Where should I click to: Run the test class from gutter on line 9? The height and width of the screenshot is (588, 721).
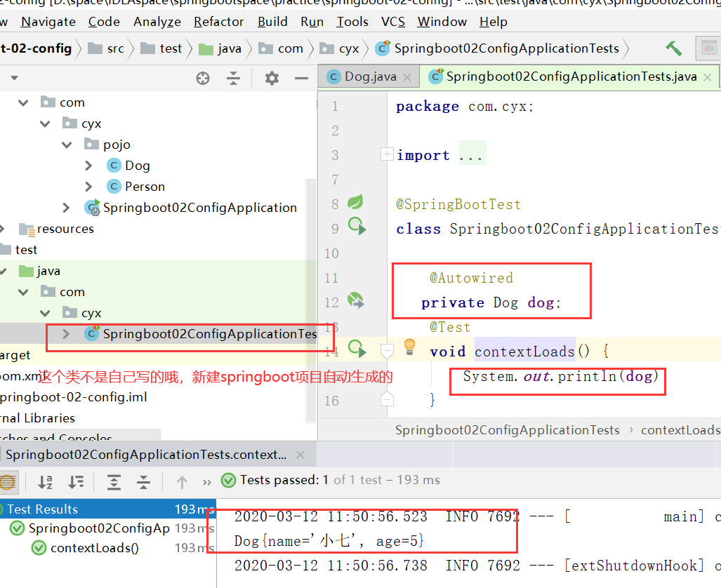[x=357, y=226]
